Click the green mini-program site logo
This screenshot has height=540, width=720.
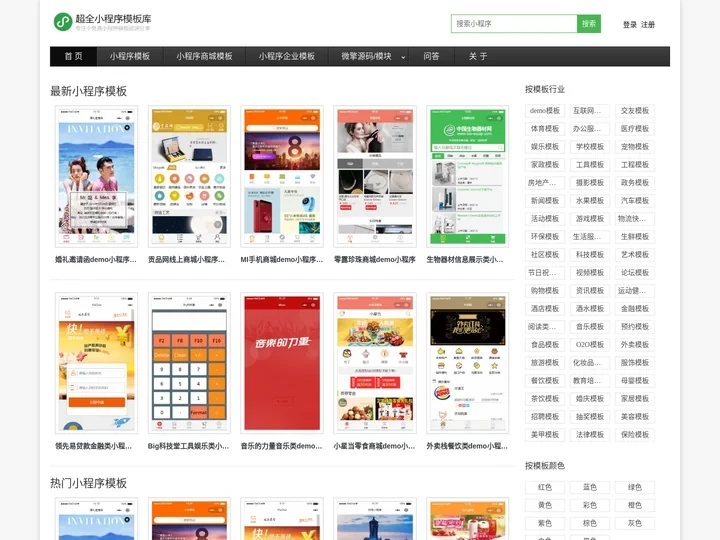tap(63, 22)
